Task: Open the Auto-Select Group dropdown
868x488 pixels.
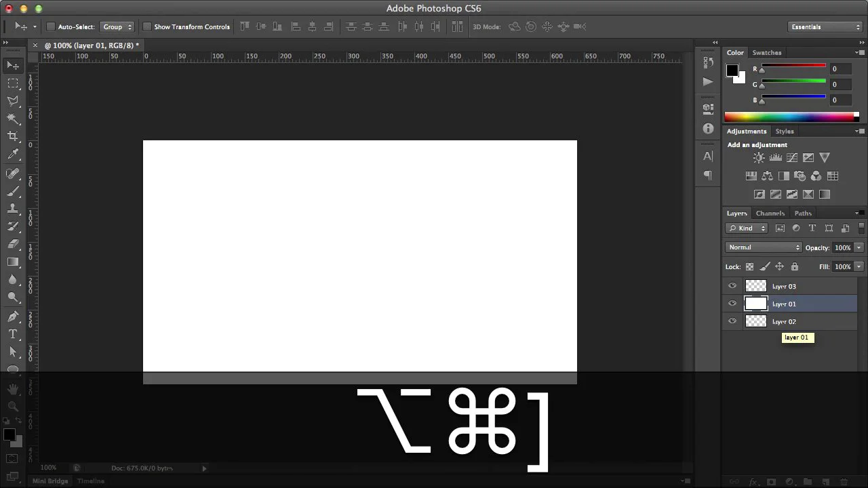Action: click(x=117, y=27)
